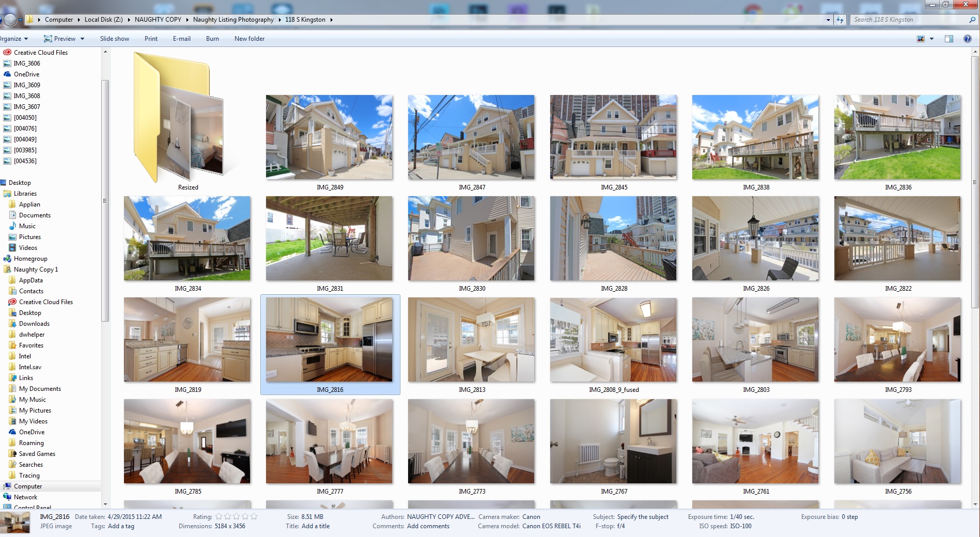Click Add a title in details pane

(x=315, y=526)
